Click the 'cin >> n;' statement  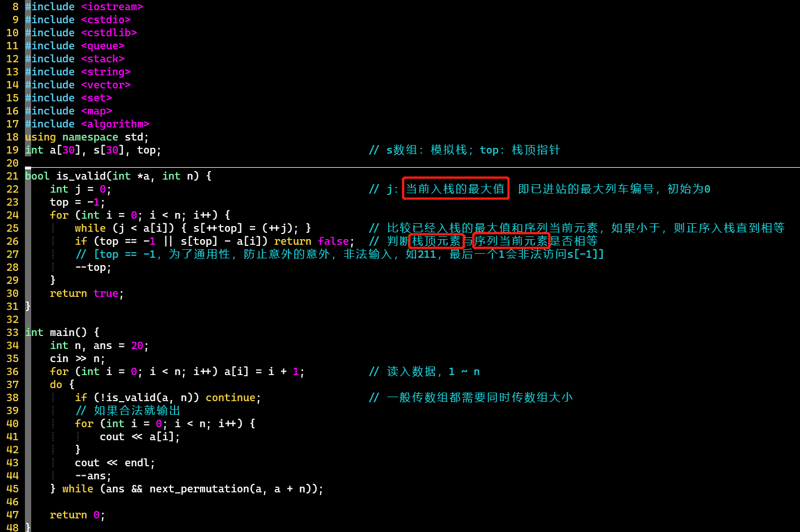pyautogui.click(x=78, y=359)
